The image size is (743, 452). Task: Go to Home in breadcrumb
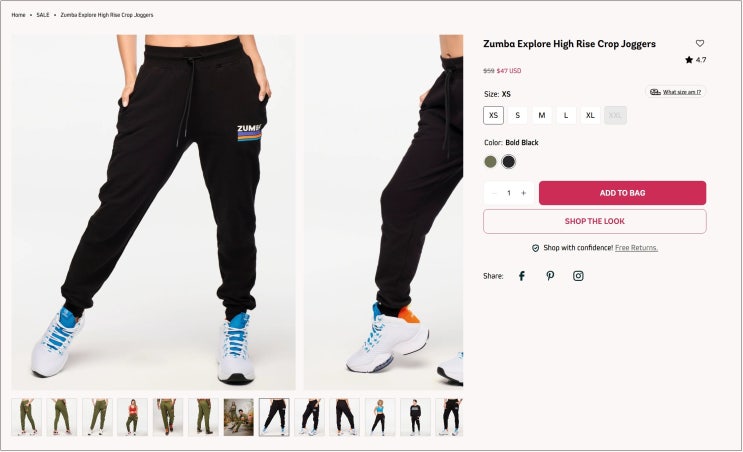[x=18, y=15]
